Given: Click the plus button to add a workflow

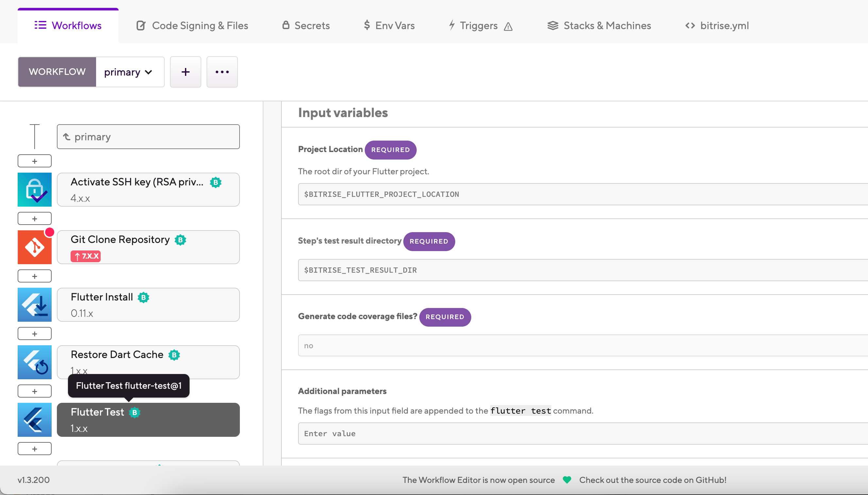Looking at the screenshot, I should pyautogui.click(x=186, y=72).
